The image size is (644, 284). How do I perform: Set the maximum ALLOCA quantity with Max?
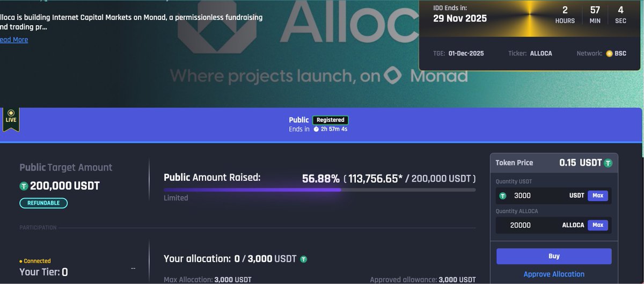(x=597, y=225)
